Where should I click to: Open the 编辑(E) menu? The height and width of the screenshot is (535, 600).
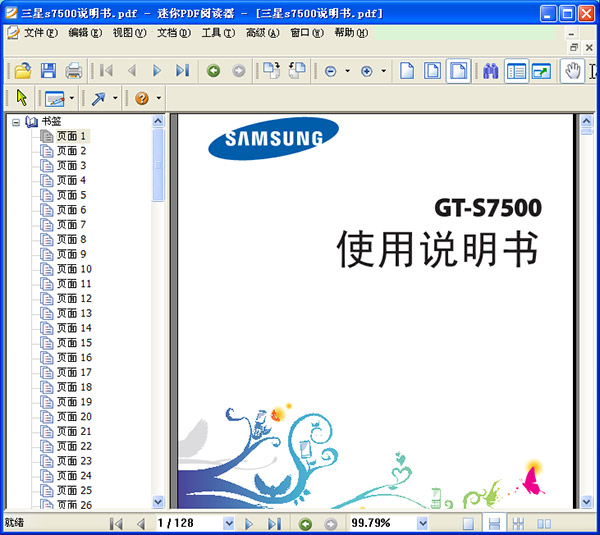[x=85, y=33]
